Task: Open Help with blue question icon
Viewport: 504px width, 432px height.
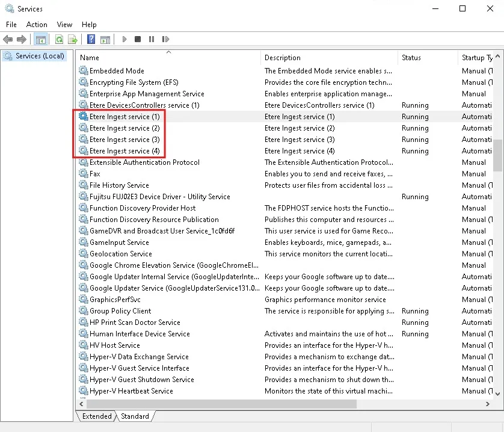Action: [x=91, y=40]
